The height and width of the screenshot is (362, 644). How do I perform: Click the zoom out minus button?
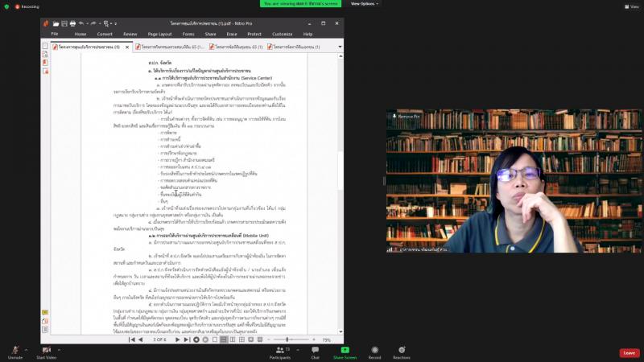point(269,339)
